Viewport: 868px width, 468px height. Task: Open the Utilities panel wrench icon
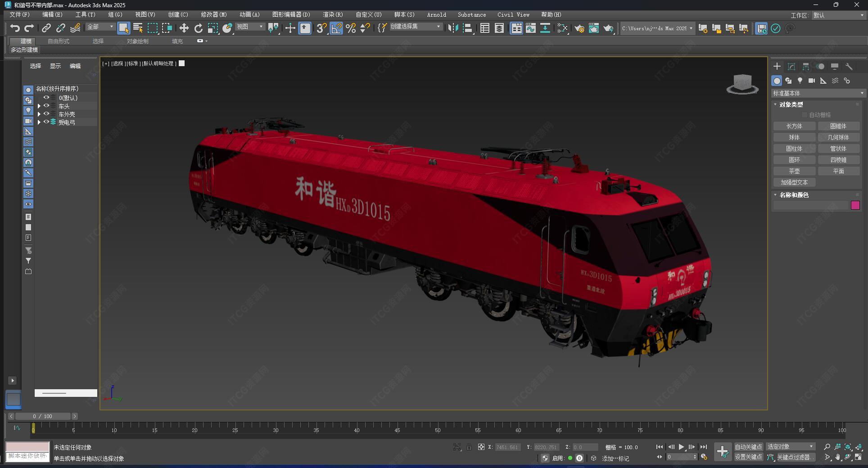[849, 67]
